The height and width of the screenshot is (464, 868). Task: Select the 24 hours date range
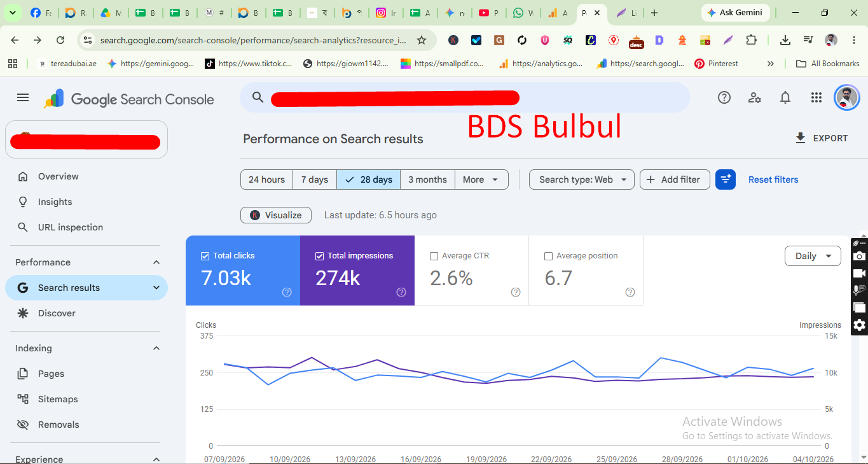[266, 179]
